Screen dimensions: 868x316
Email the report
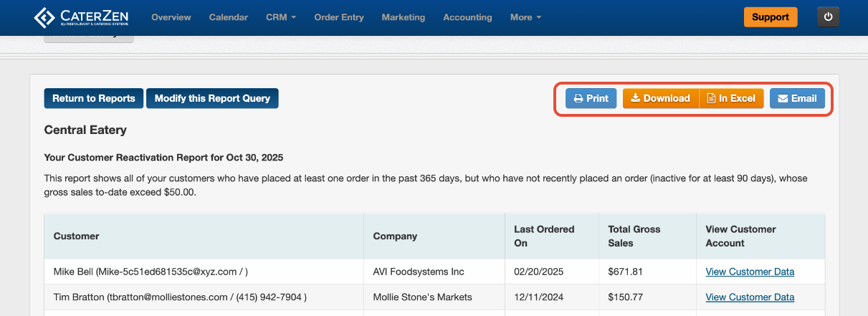tap(797, 98)
